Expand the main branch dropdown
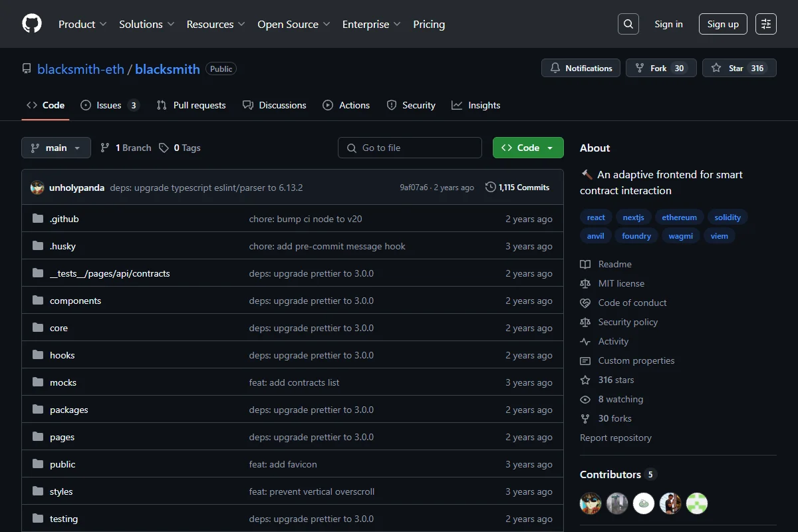The image size is (798, 532). tap(56, 148)
